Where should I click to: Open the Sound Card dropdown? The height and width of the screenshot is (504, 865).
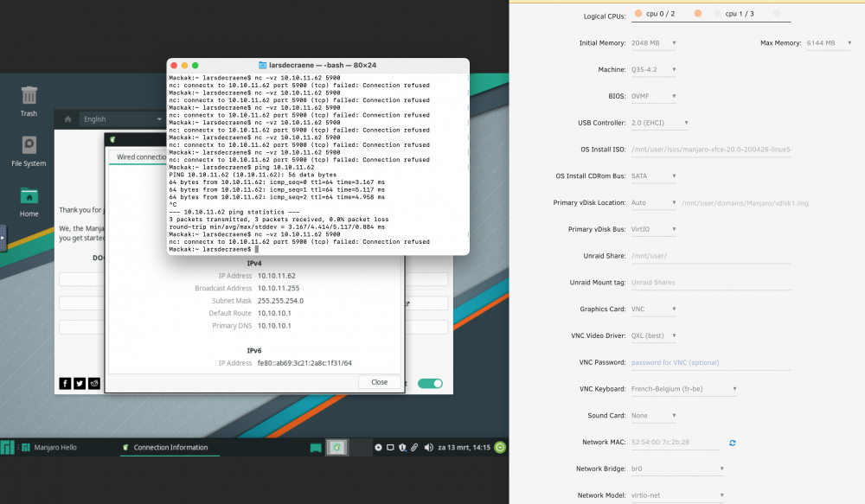(654, 416)
